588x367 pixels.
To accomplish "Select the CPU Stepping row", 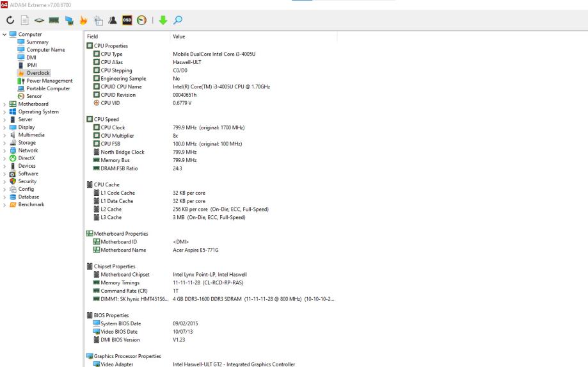I will click(x=212, y=70).
